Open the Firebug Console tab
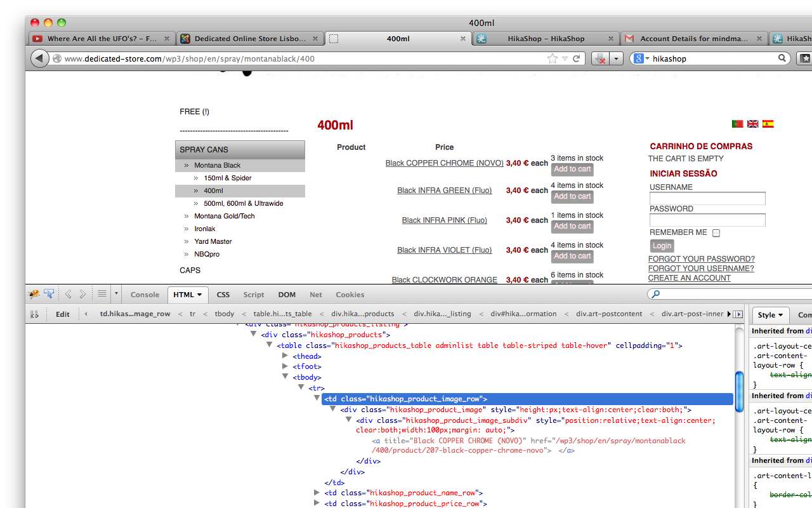The width and height of the screenshot is (812, 508). (x=145, y=295)
